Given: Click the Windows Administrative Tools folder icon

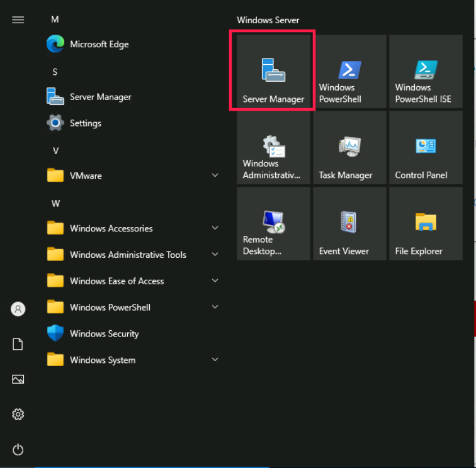Looking at the screenshot, I should point(55,254).
